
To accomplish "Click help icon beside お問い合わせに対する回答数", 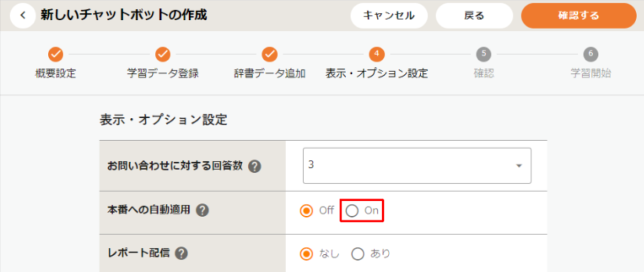I will (255, 166).
